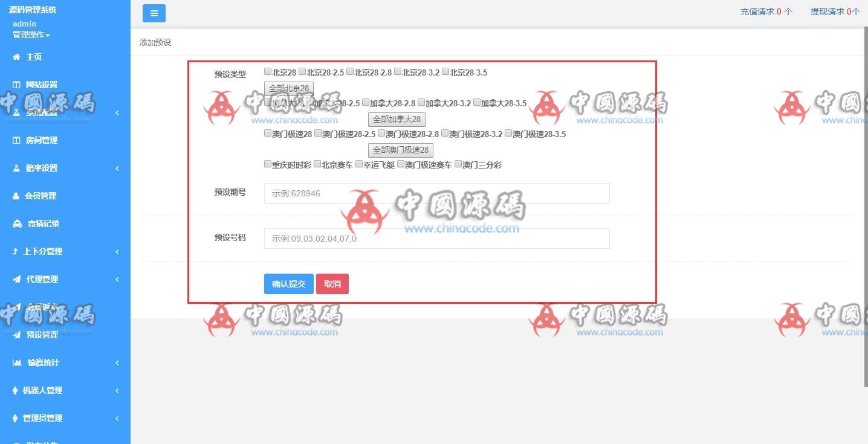Image resolution: width=868 pixels, height=444 pixels.
Task: Expand the 系统配置 submenu chevron
Action: (x=117, y=113)
